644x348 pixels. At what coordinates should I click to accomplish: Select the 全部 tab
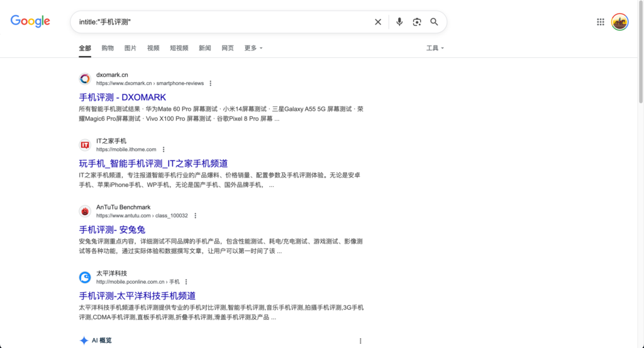(x=85, y=48)
